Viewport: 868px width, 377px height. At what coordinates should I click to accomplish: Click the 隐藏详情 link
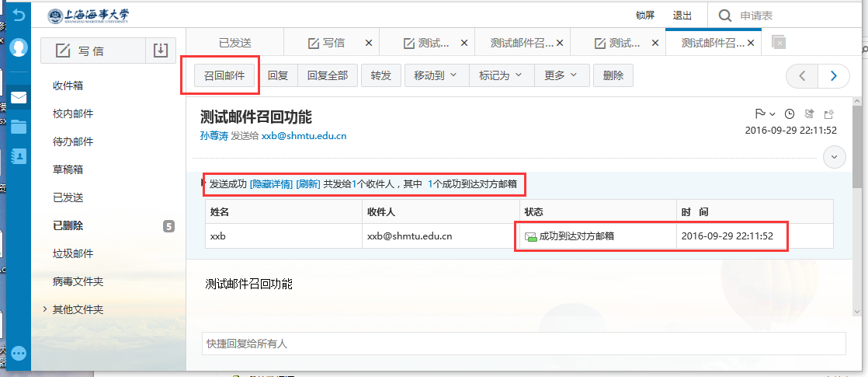click(x=271, y=184)
